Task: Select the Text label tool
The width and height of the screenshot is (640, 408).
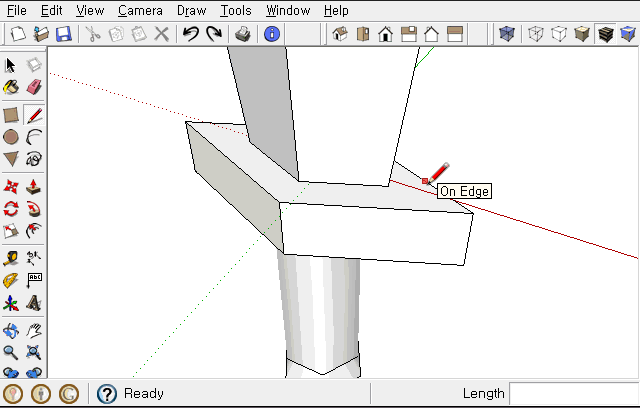Action: pyautogui.click(x=34, y=281)
